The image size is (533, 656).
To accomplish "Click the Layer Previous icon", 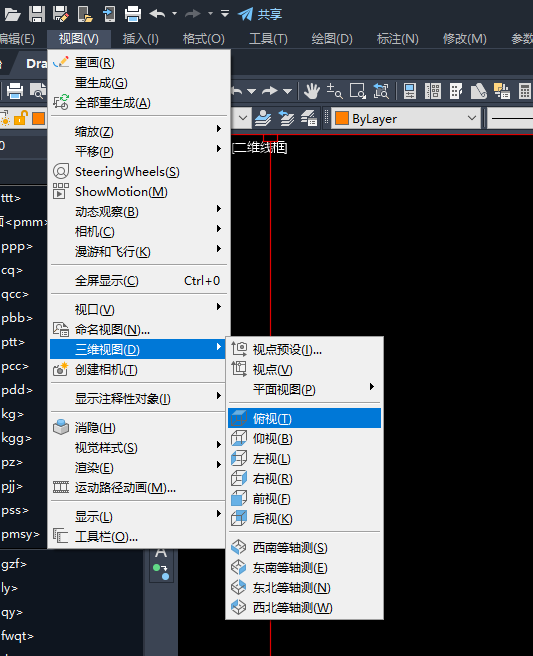I will tap(287, 118).
